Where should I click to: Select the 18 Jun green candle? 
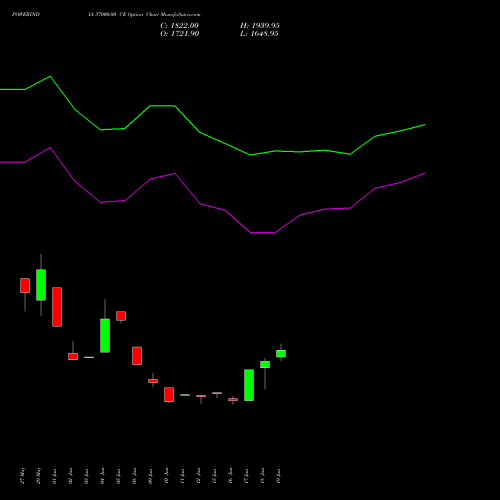[265, 365]
